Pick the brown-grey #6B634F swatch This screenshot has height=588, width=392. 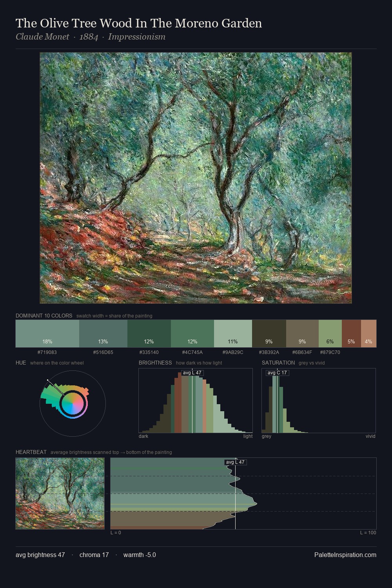pyautogui.click(x=302, y=334)
